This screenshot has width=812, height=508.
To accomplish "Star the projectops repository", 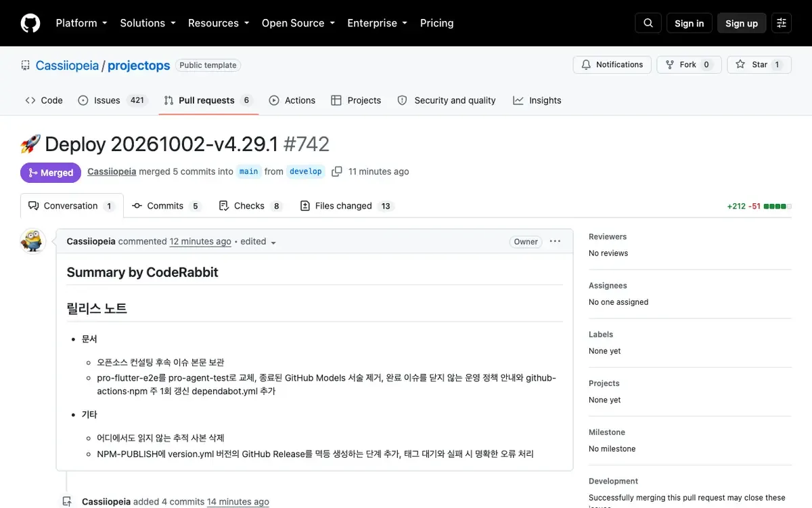I will [759, 65].
